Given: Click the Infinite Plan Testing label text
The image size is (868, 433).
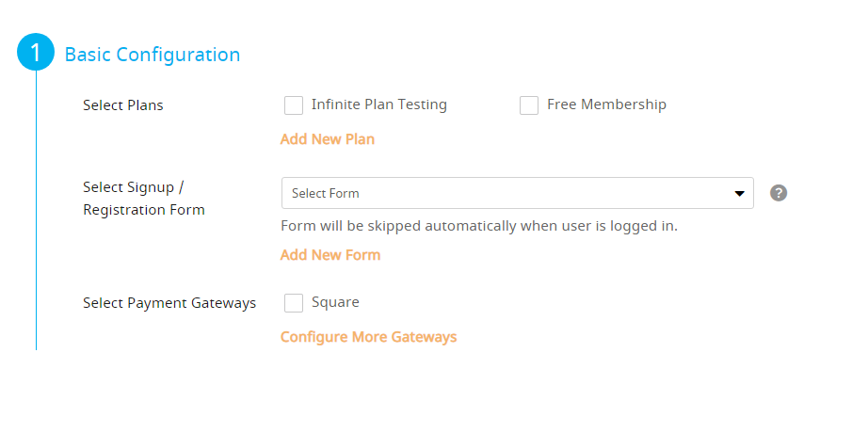Looking at the screenshot, I should 379,104.
